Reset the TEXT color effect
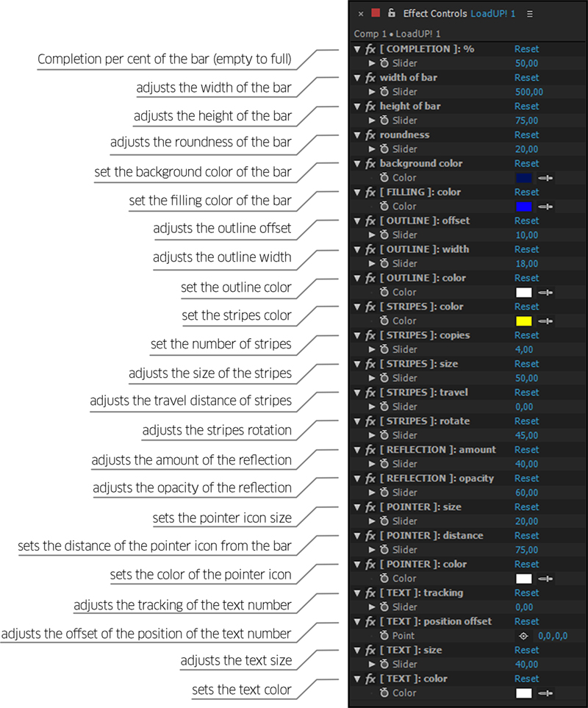588x708 pixels. click(x=527, y=679)
